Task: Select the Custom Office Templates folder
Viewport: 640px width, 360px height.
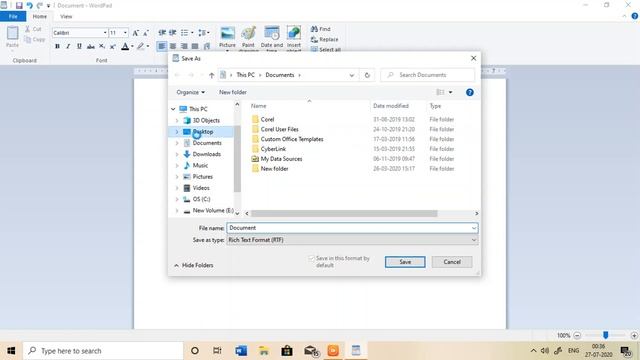Action: click(292, 139)
